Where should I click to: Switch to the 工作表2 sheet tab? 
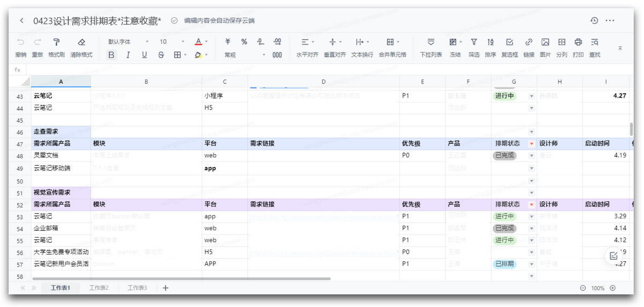click(99, 288)
